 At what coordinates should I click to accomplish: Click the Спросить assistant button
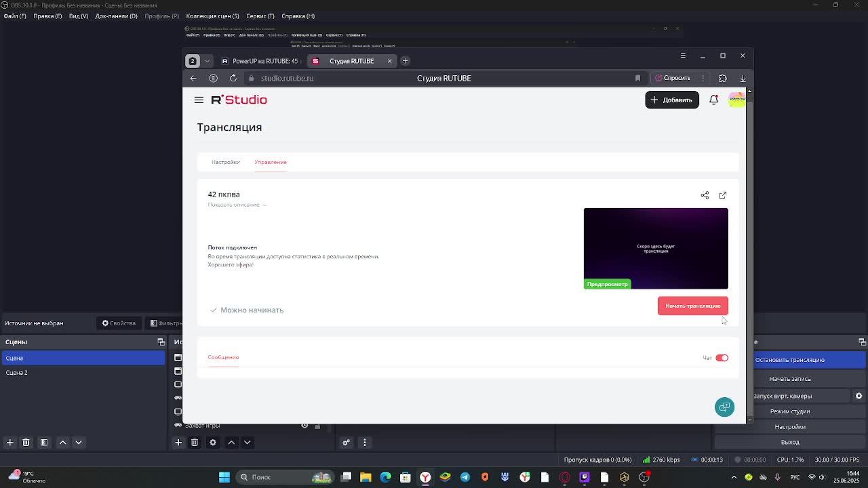point(673,78)
